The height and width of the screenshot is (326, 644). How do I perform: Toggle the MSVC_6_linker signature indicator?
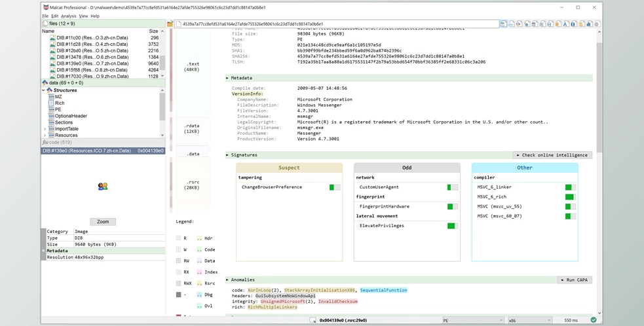click(x=569, y=187)
